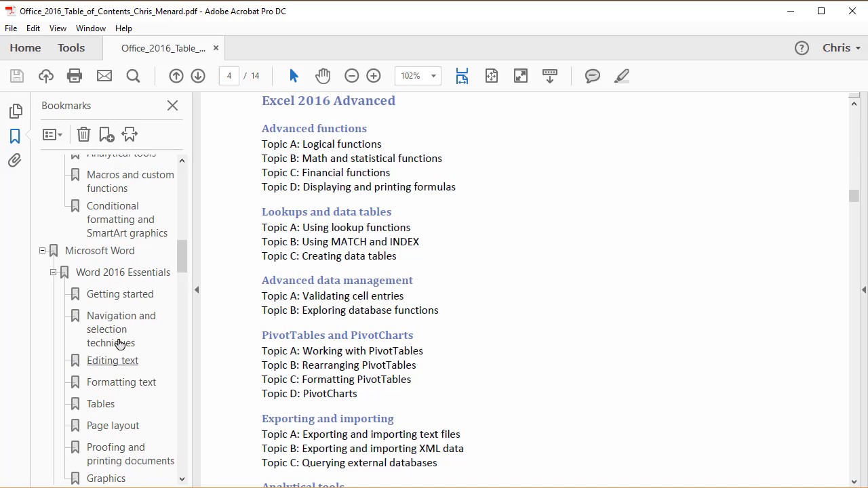
Task: Click Topic B: Using MATCH and INDEX
Action: [x=340, y=242]
